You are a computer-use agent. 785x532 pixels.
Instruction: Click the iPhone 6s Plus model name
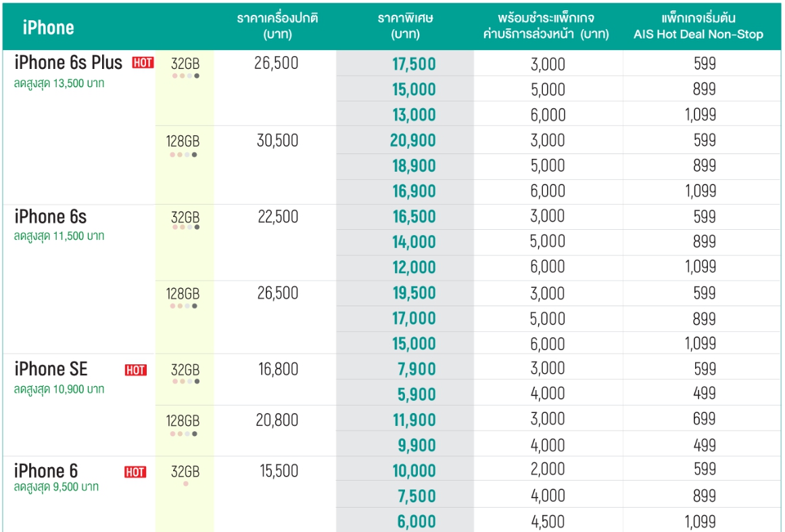(x=68, y=63)
